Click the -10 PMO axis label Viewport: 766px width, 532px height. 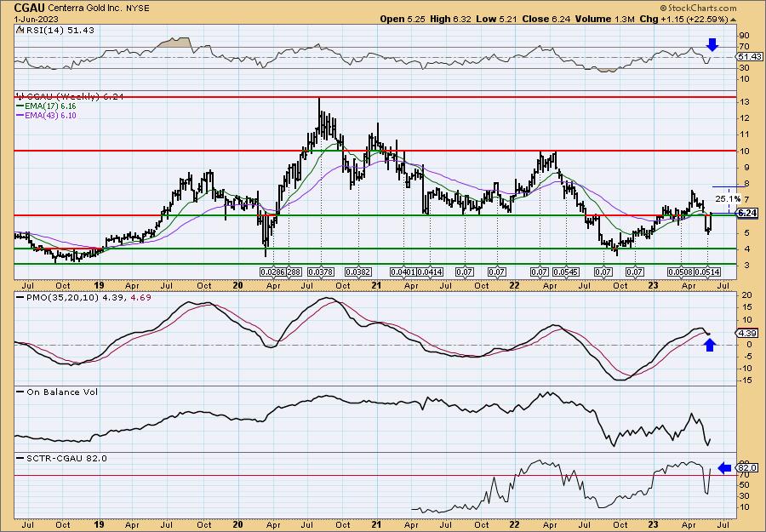(744, 369)
